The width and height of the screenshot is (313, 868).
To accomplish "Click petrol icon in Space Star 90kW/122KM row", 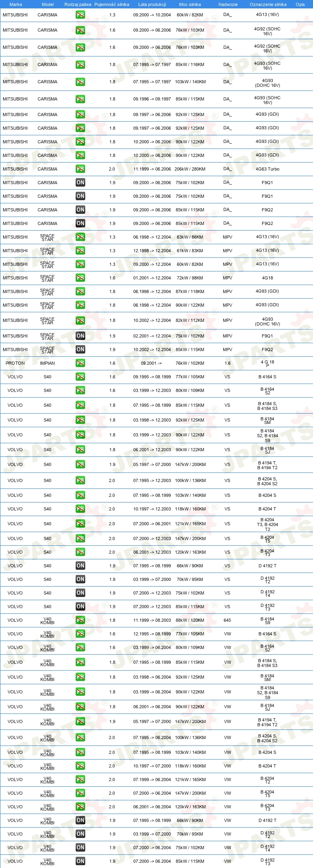I will point(80,305).
